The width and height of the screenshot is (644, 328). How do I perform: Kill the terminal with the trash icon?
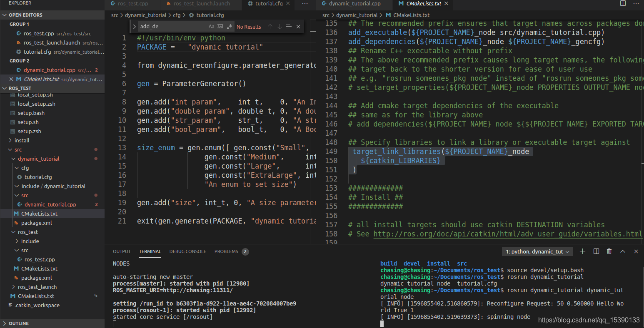(x=609, y=251)
